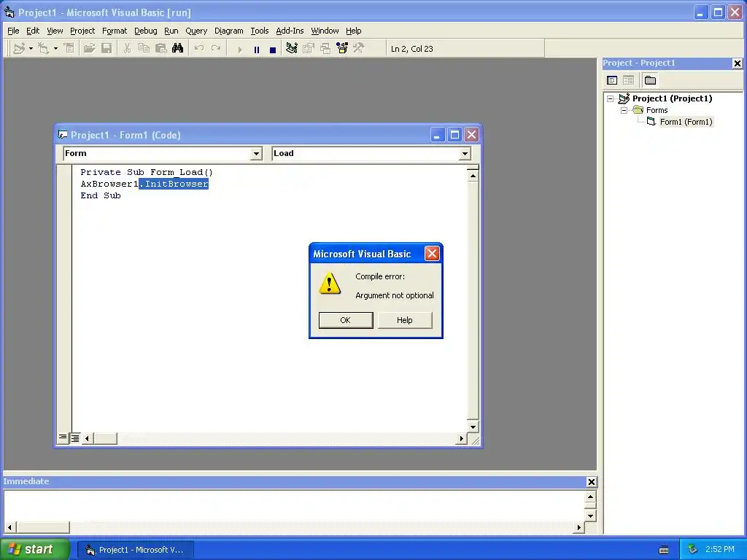Click the Open Project folder icon

89,49
